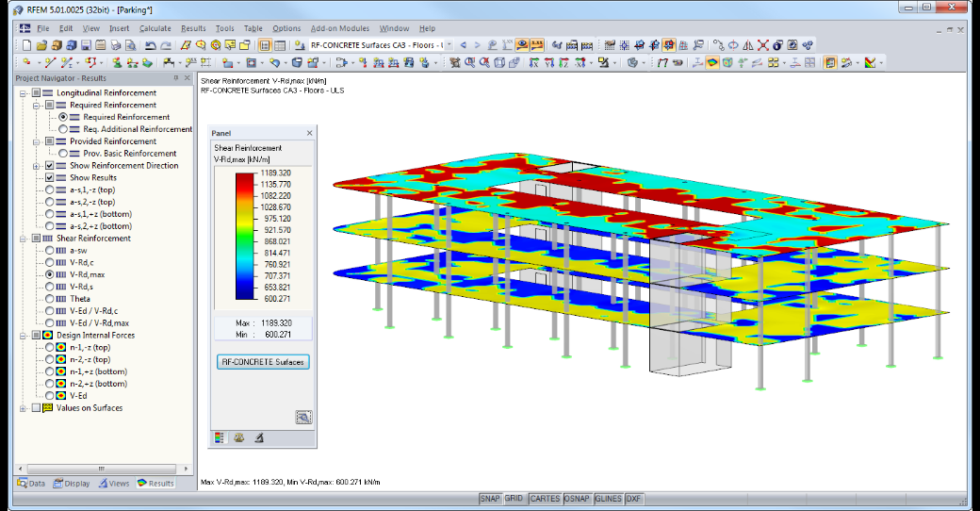This screenshot has width=980, height=511.
Task: Toggle the Show Results eye icon
Action: [522, 45]
